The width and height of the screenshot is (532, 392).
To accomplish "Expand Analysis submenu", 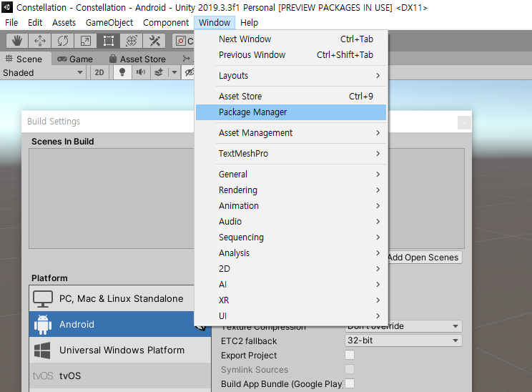I will pos(291,253).
